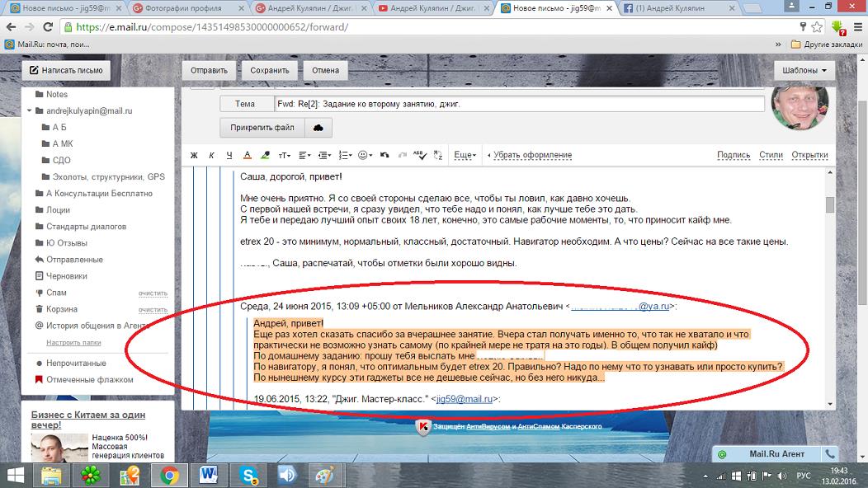Click the phone icon in Mail.Ru Агент

point(830,454)
